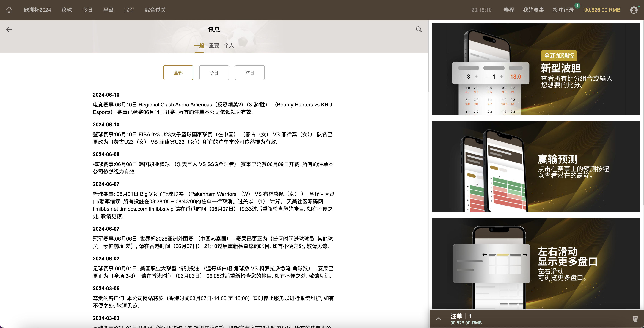Viewport: 644px width, 328px height.
Task: Open the 冠军 section
Action: tap(129, 10)
